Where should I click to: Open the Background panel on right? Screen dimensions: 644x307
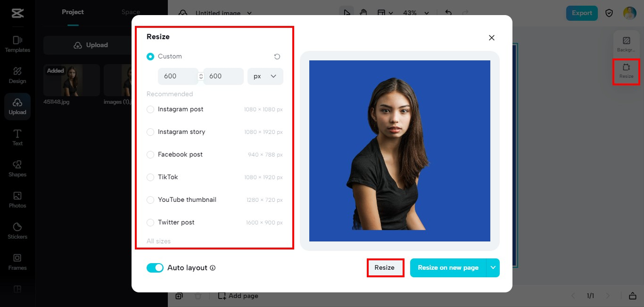626,44
